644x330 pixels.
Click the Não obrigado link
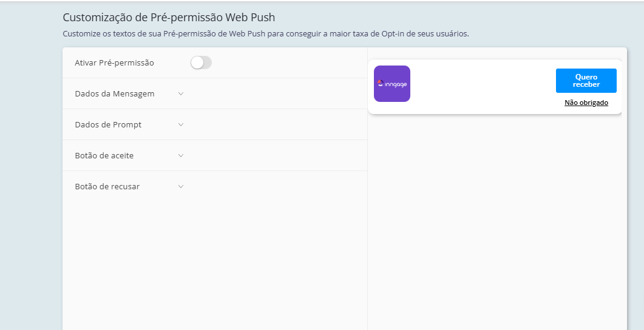tap(586, 103)
